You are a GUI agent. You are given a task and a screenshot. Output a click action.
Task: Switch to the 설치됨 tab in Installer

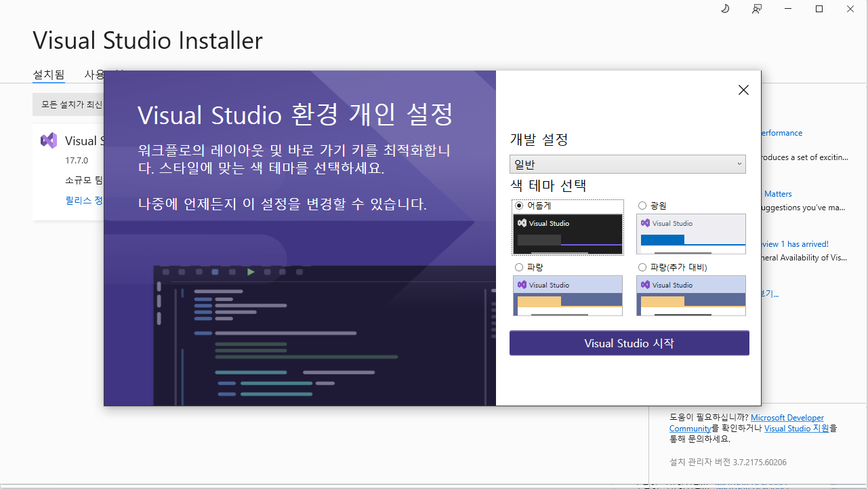coord(49,75)
